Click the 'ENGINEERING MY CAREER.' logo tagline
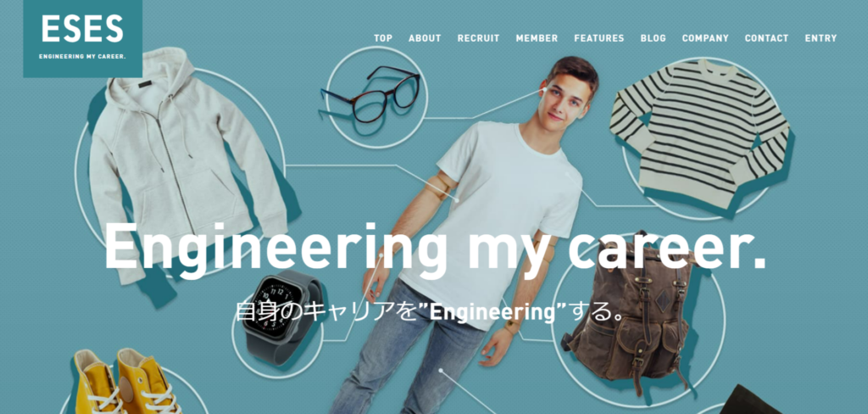868x414 pixels. click(x=82, y=57)
